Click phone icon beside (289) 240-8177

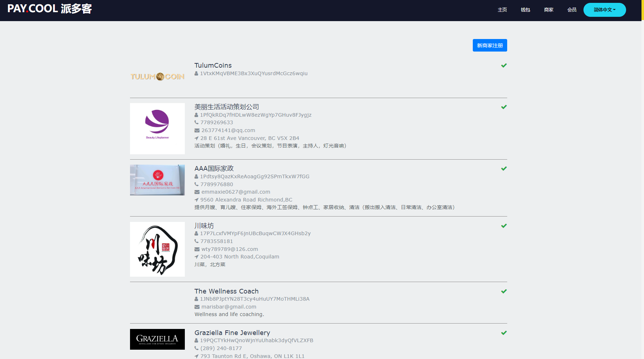pyautogui.click(x=196, y=348)
